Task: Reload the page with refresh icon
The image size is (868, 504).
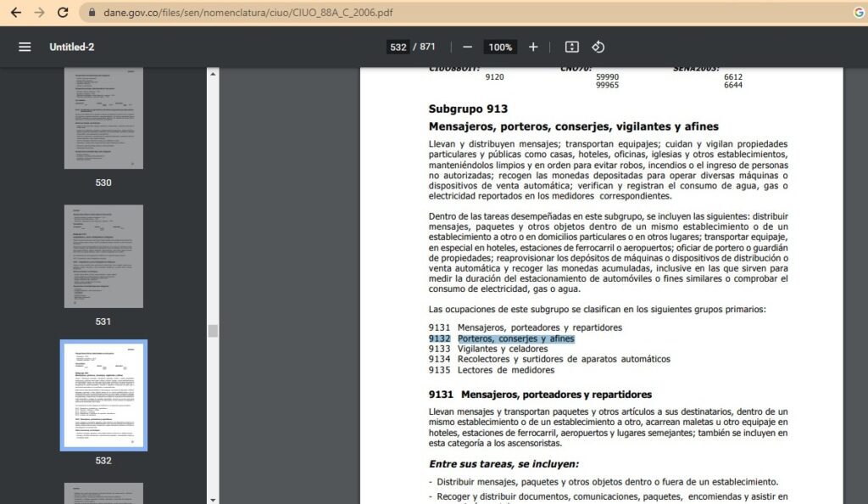Action: point(63,13)
